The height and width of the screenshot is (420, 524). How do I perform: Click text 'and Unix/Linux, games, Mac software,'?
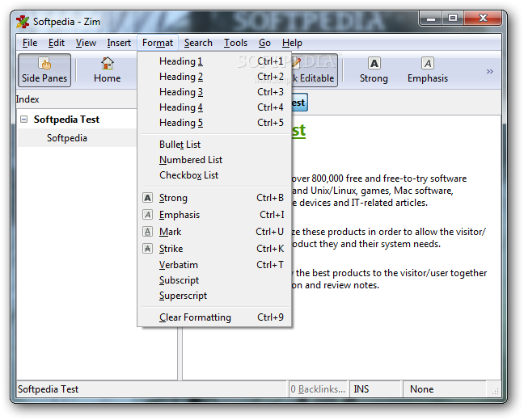[373, 191]
